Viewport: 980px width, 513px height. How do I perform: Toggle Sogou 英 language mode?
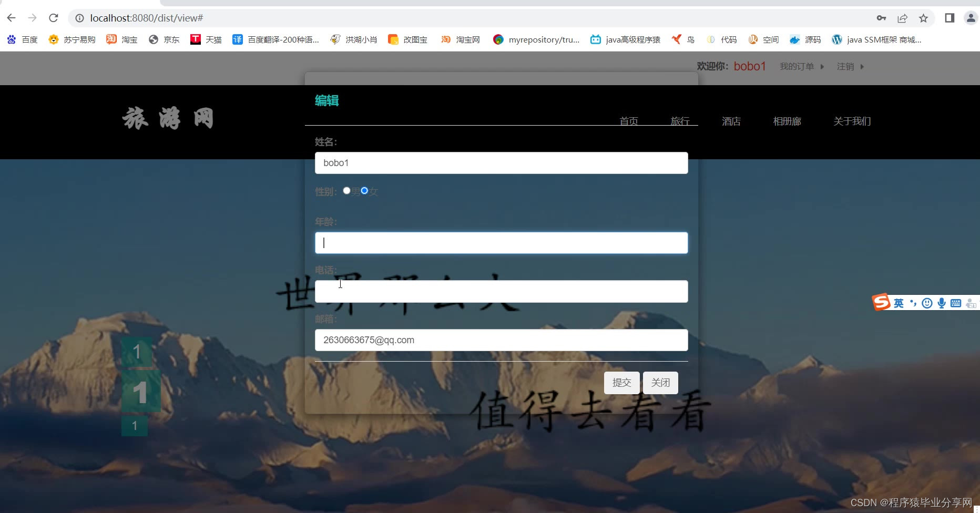(x=899, y=303)
